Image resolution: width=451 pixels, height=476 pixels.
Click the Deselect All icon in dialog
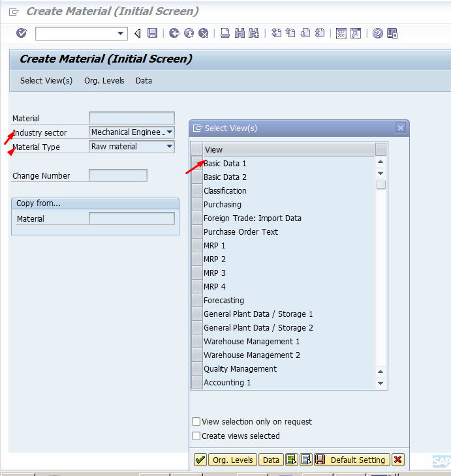[305, 460]
